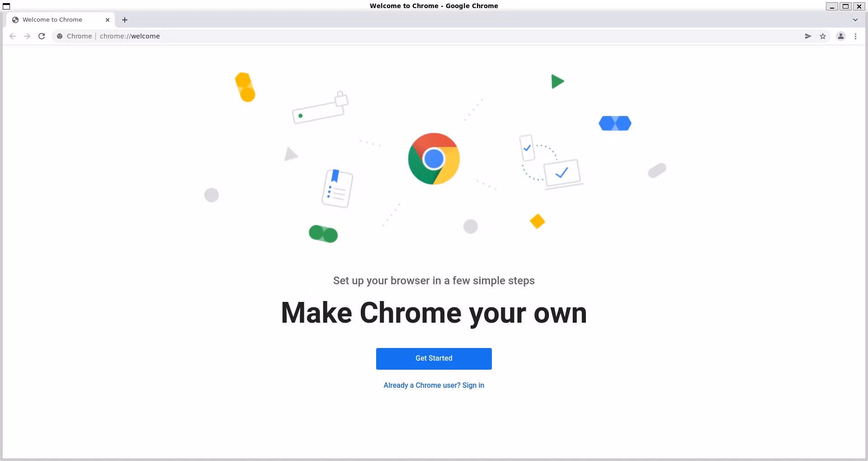Go back using the back arrow icon

13,36
